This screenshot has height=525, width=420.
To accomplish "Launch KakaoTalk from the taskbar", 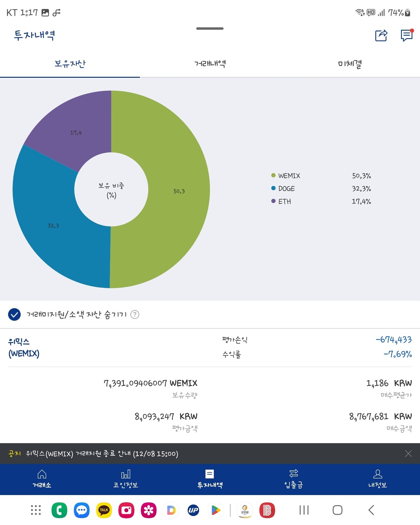I will pyautogui.click(x=104, y=510).
